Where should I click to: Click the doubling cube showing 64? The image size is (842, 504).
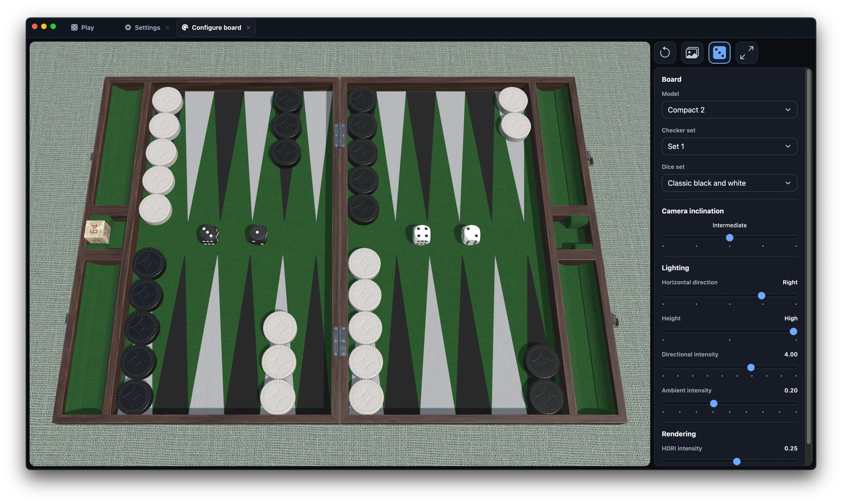tap(97, 232)
